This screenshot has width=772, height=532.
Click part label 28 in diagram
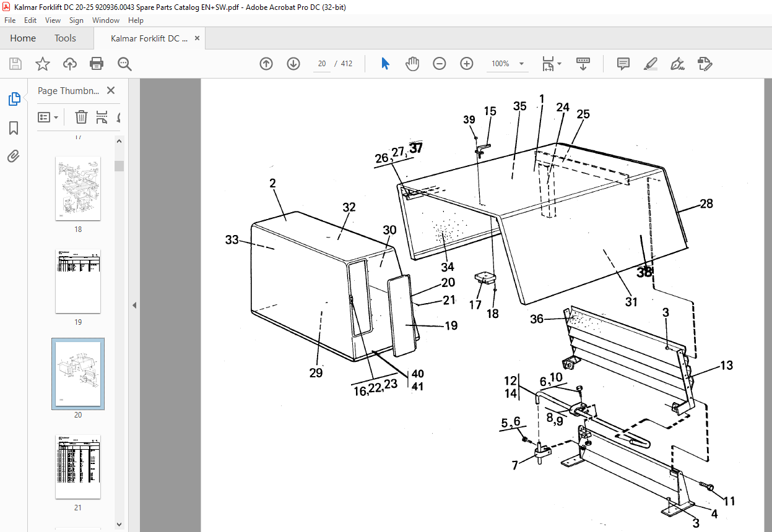click(708, 204)
